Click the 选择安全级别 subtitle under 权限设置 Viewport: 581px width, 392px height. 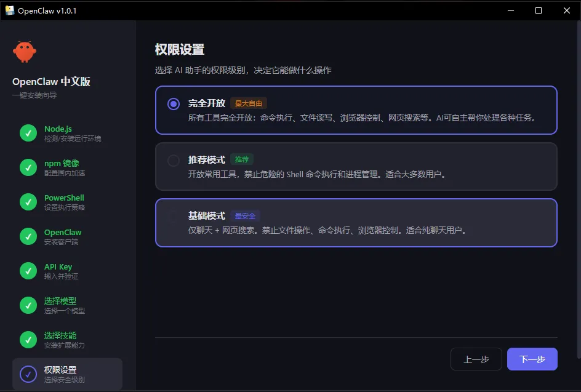[65, 380]
